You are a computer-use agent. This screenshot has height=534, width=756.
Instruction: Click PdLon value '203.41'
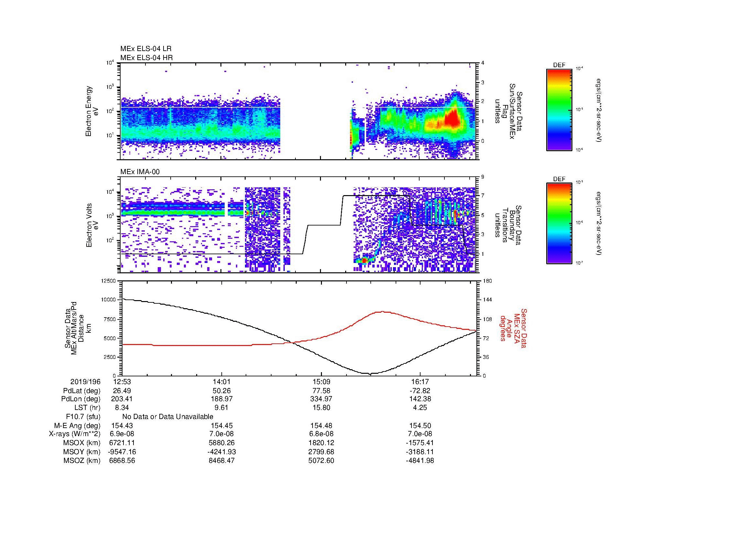122,399
